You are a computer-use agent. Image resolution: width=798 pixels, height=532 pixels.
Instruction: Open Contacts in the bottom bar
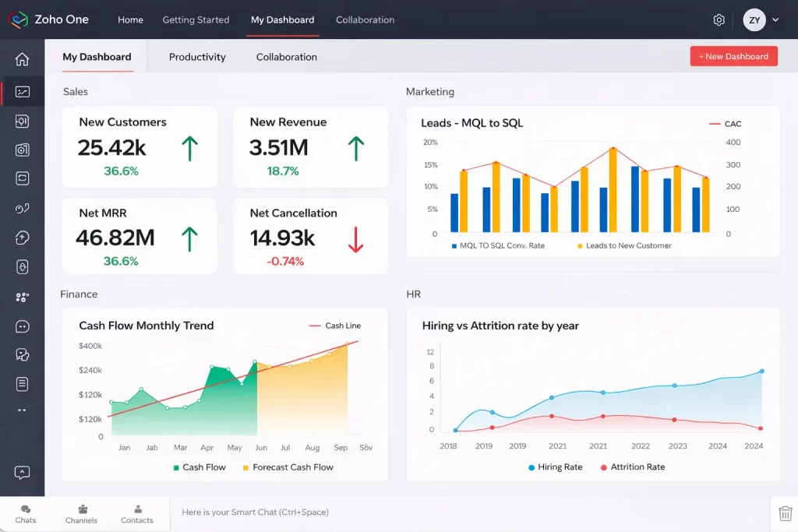tap(137, 513)
